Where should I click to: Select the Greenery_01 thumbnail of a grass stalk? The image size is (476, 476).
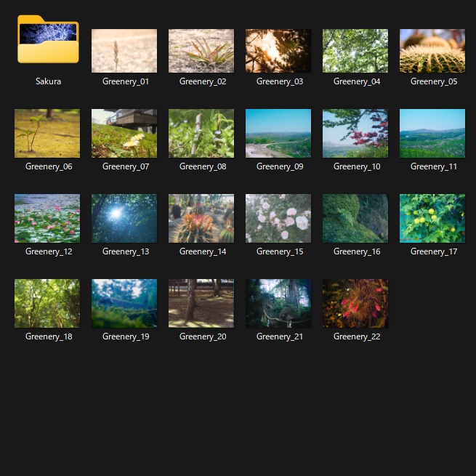(x=124, y=51)
